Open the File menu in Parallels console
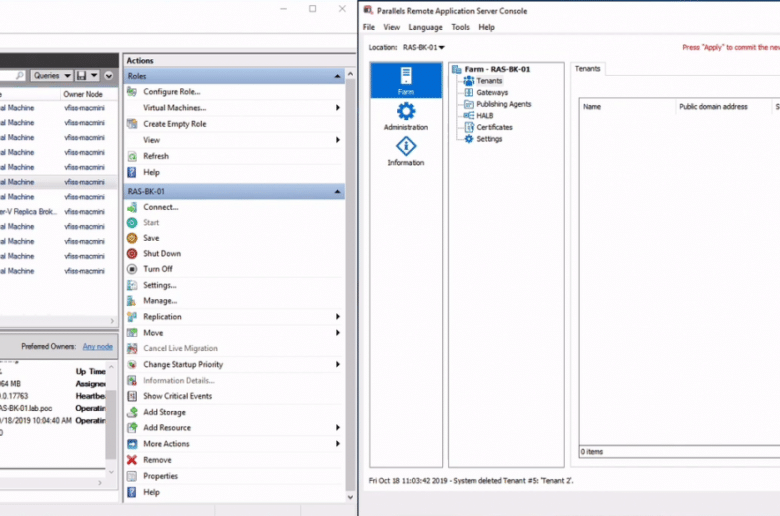The width and height of the screenshot is (780, 516). tap(369, 27)
